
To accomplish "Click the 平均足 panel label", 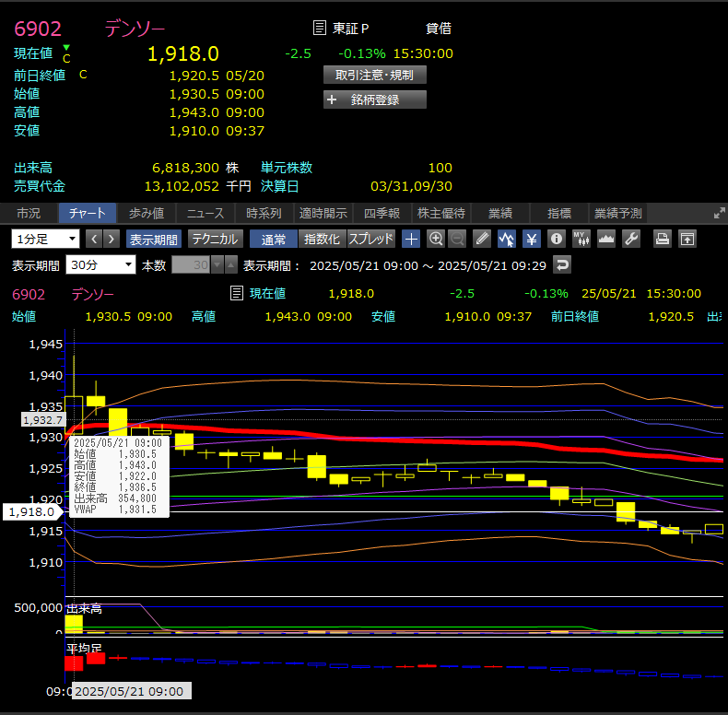I will 84,648.
